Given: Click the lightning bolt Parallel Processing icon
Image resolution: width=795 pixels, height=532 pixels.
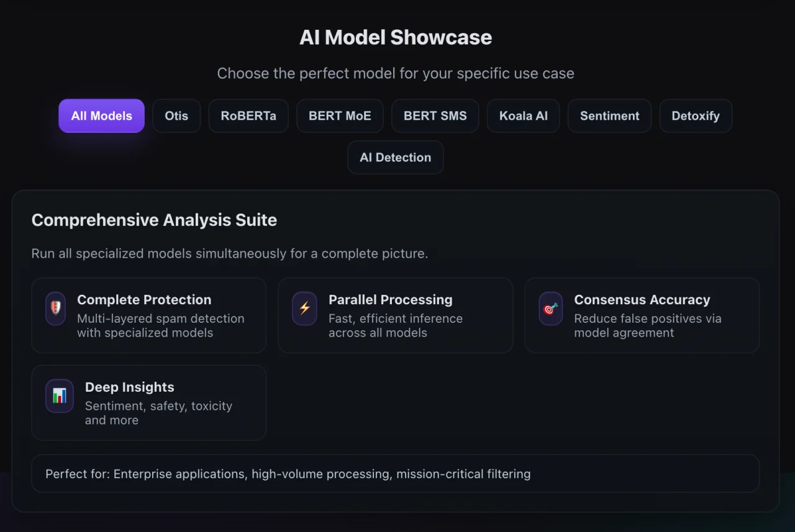Looking at the screenshot, I should (304, 309).
